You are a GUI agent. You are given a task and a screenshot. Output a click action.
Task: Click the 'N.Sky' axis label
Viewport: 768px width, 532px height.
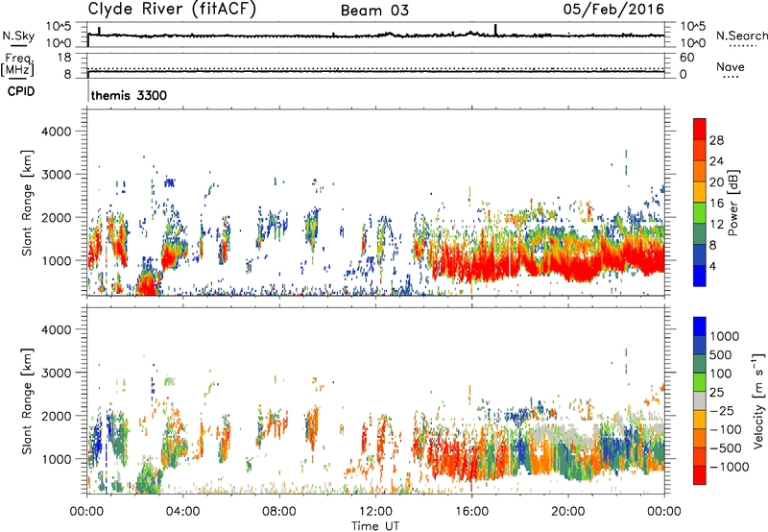point(18,36)
